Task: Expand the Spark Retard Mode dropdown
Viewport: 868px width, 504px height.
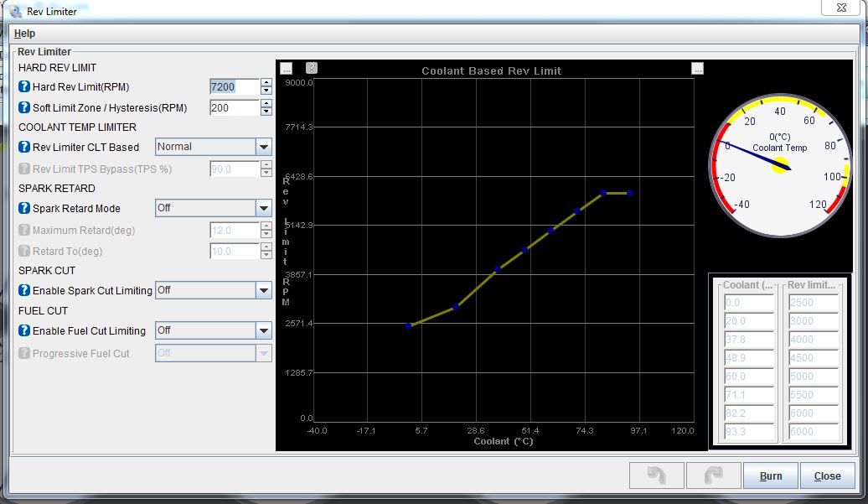Action: tap(263, 208)
